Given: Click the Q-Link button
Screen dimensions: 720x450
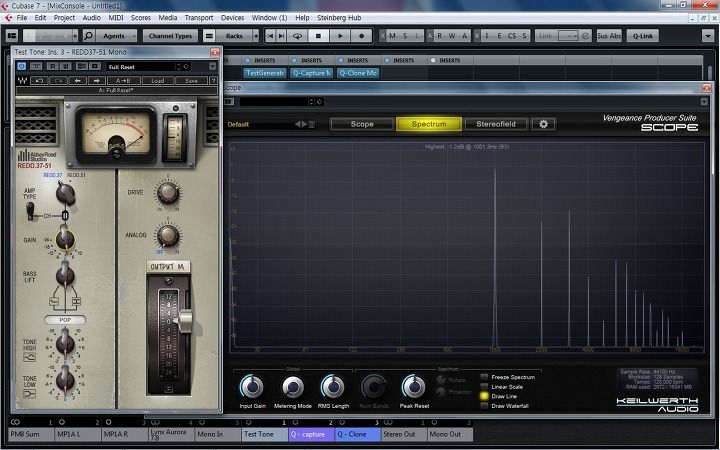Looking at the screenshot, I should point(642,36).
